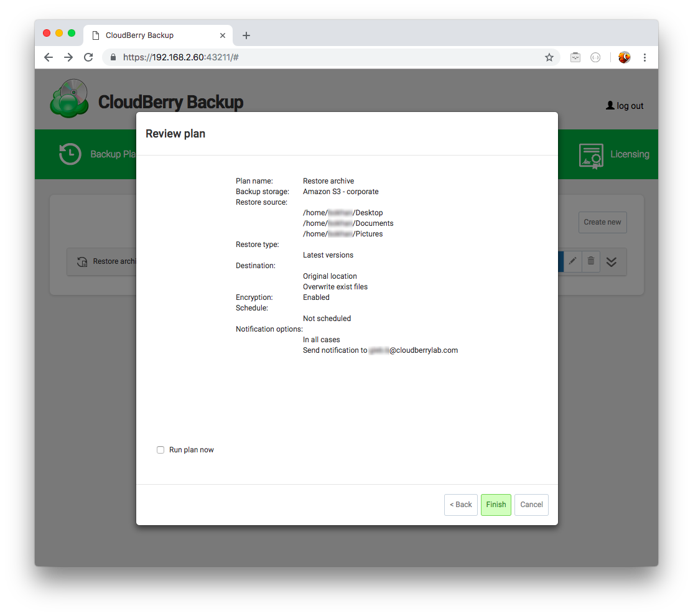Close the CloudBerry Backup browser tab

tap(222, 35)
